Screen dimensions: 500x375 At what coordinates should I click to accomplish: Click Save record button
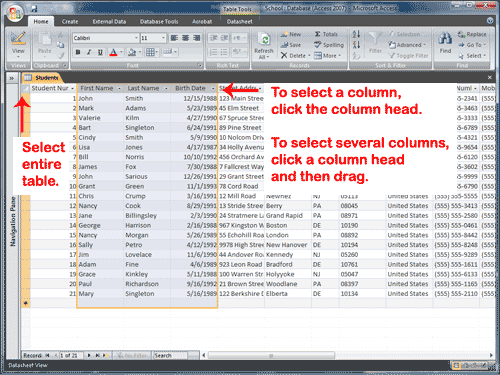[291, 45]
